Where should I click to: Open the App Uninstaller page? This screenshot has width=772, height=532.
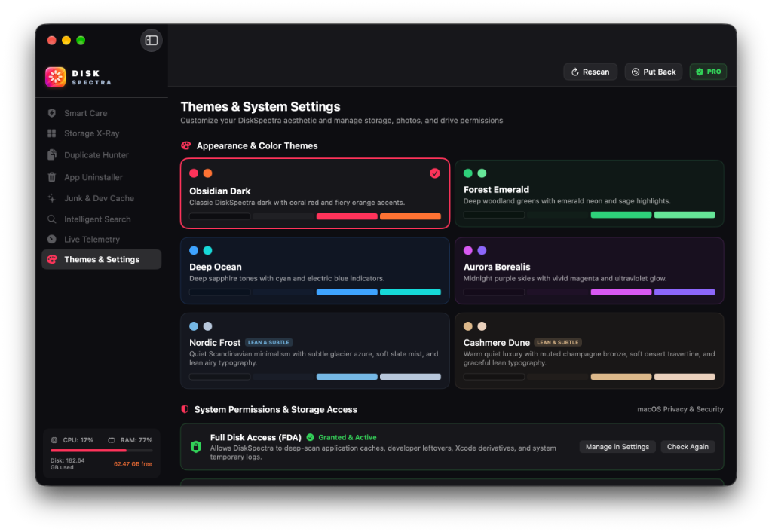(x=102, y=177)
